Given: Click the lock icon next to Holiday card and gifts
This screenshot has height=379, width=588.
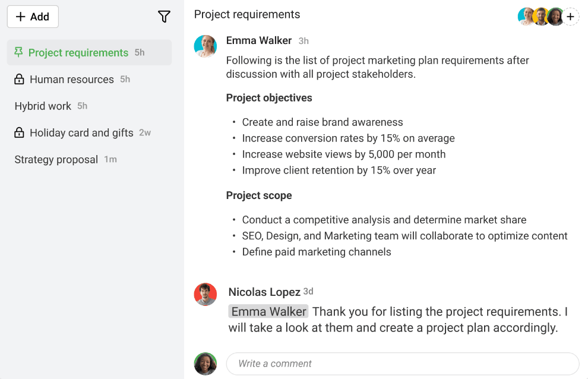Looking at the screenshot, I should 19,132.
